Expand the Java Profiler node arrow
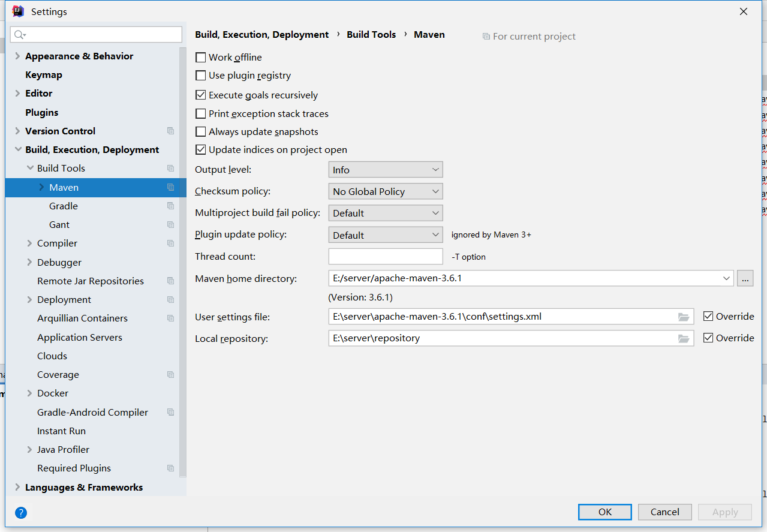 point(30,449)
